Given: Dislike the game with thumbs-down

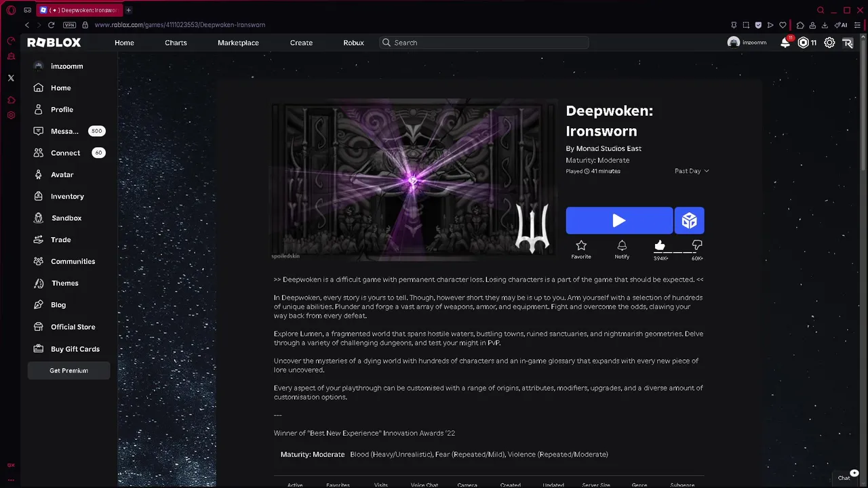Looking at the screenshot, I should (696, 246).
